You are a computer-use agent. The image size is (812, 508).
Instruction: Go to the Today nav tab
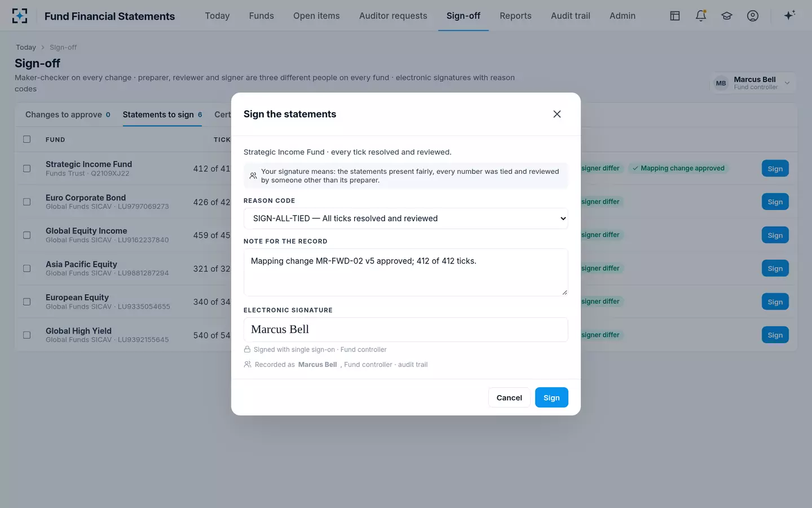(217, 16)
